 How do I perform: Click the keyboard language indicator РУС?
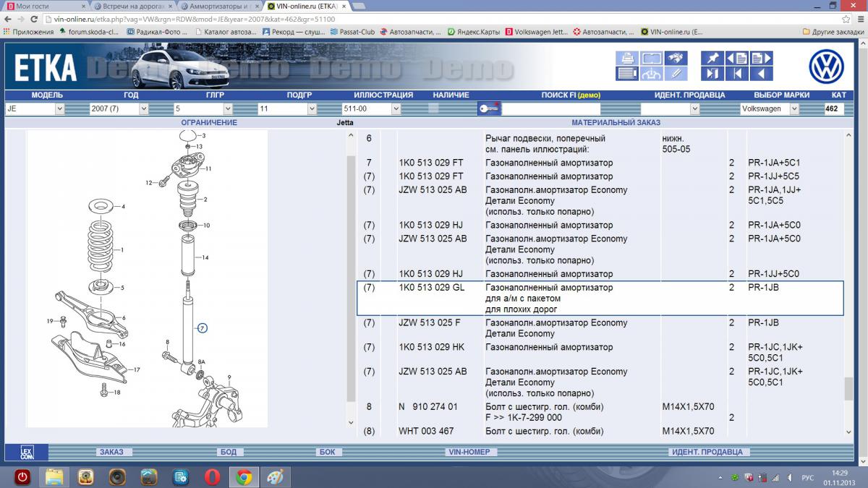tap(809, 477)
